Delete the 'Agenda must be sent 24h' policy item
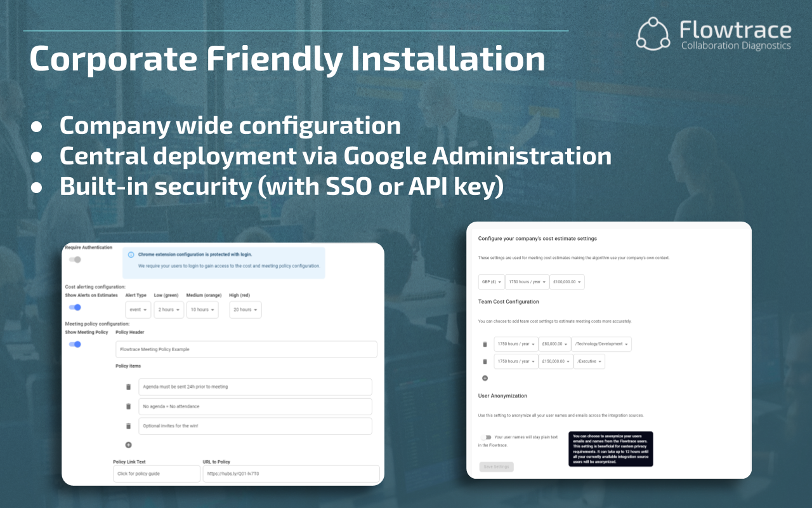 click(x=128, y=387)
